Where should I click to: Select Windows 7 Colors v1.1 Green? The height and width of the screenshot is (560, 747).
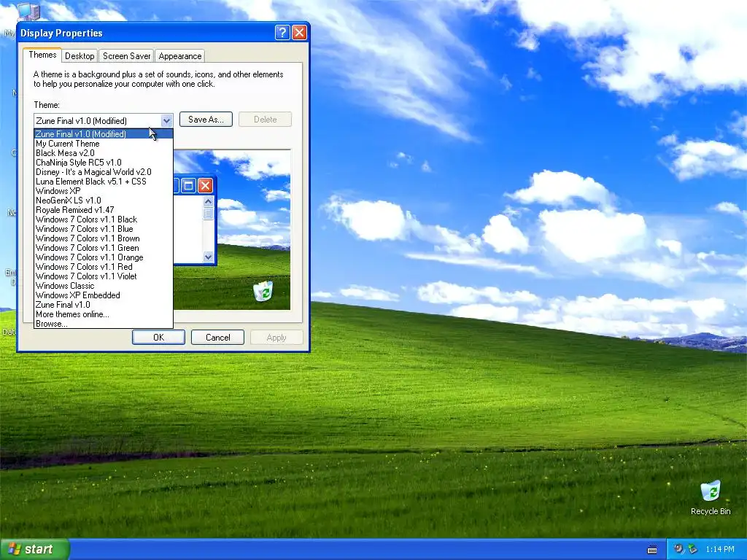tap(104, 248)
